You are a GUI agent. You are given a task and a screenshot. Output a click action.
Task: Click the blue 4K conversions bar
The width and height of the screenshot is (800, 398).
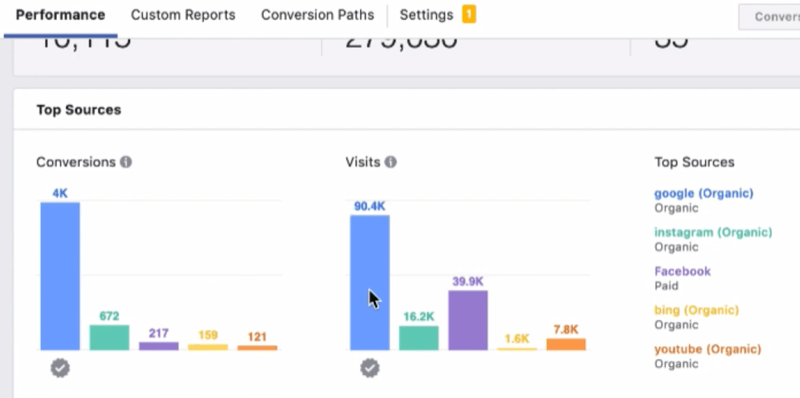[x=60, y=276]
